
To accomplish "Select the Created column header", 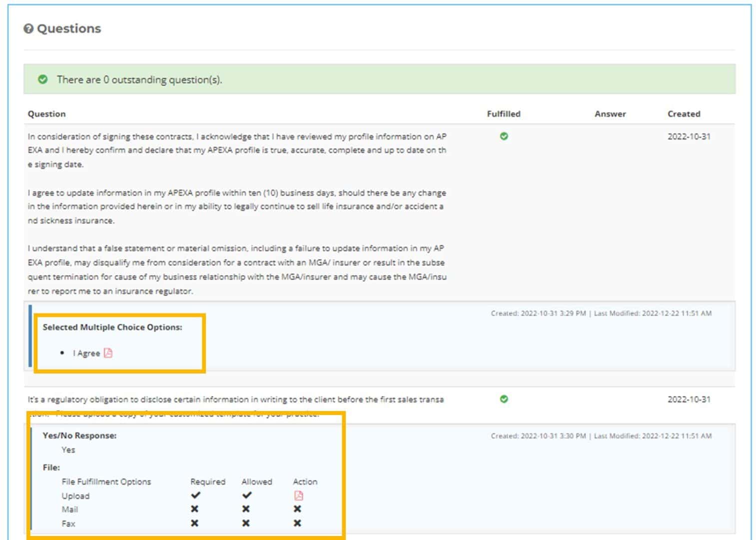I will coord(684,114).
